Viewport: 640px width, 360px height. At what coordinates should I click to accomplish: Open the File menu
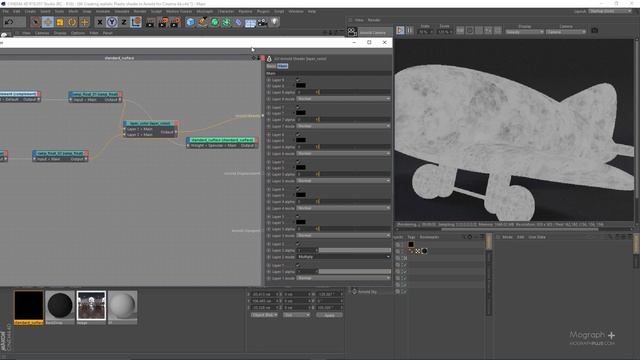pos(6,11)
